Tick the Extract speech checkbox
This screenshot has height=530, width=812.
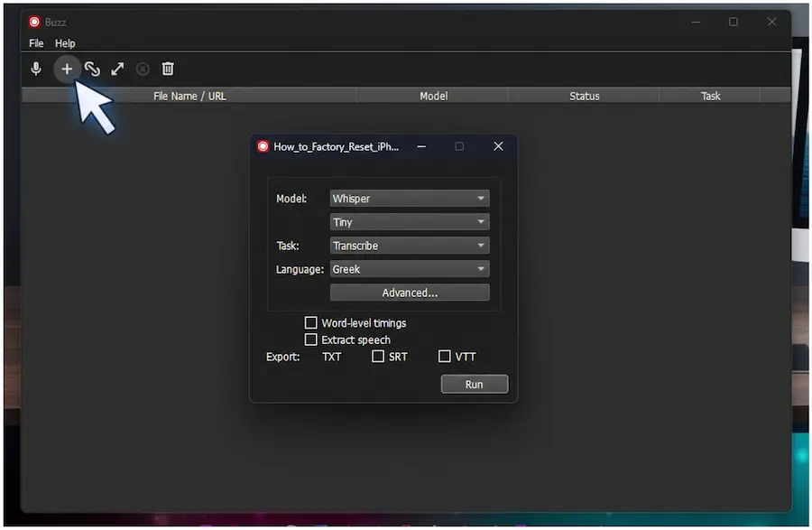point(310,339)
